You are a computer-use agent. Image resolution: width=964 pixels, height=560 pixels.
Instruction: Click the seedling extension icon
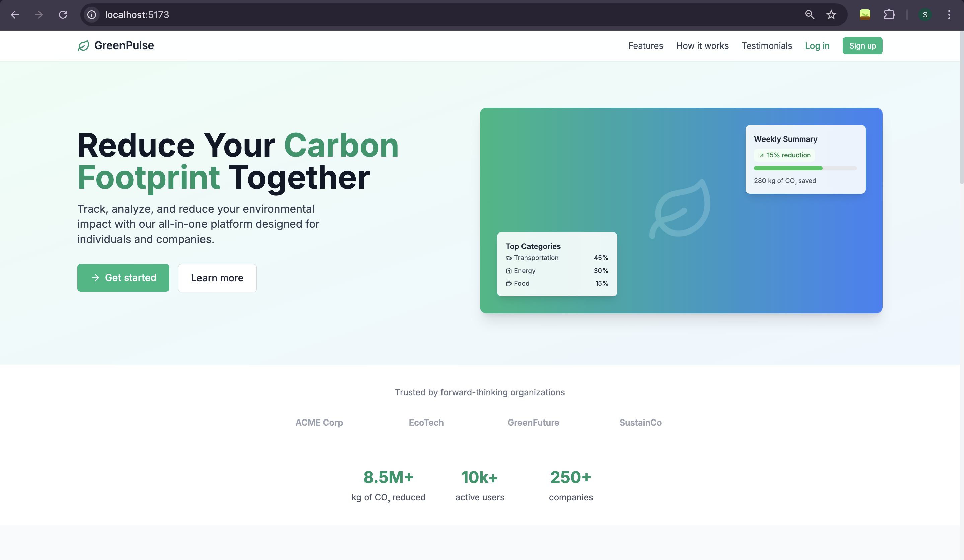pos(865,14)
